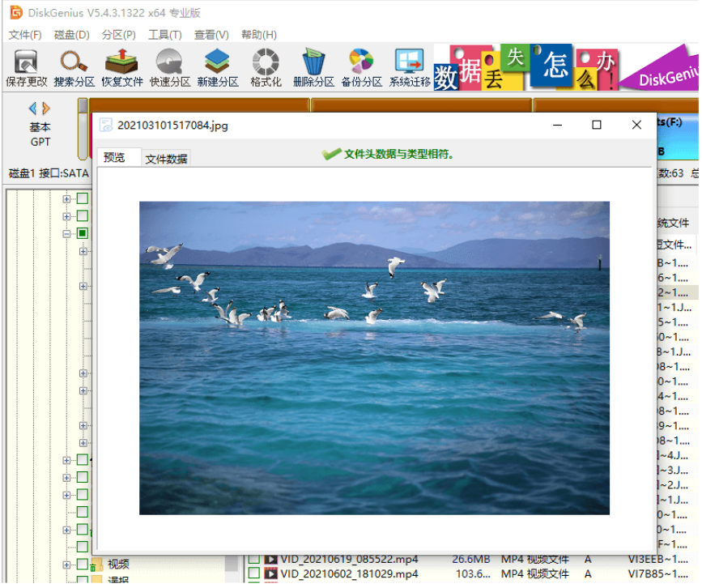Open the 搜索分区 (Search Partition) tool
The image size is (702, 588).
[x=74, y=68]
